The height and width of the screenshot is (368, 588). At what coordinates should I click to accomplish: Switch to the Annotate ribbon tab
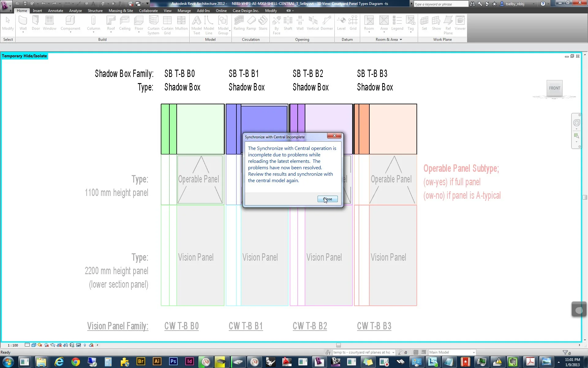point(55,11)
